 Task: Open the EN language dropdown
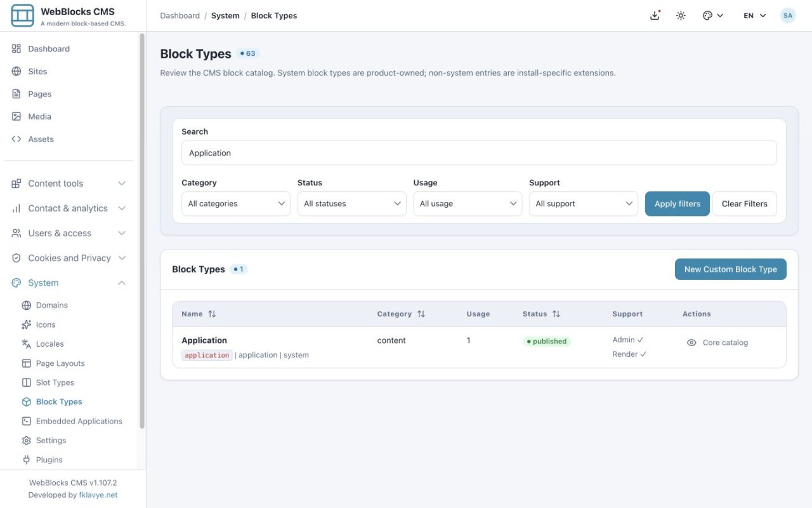tap(755, 15)
